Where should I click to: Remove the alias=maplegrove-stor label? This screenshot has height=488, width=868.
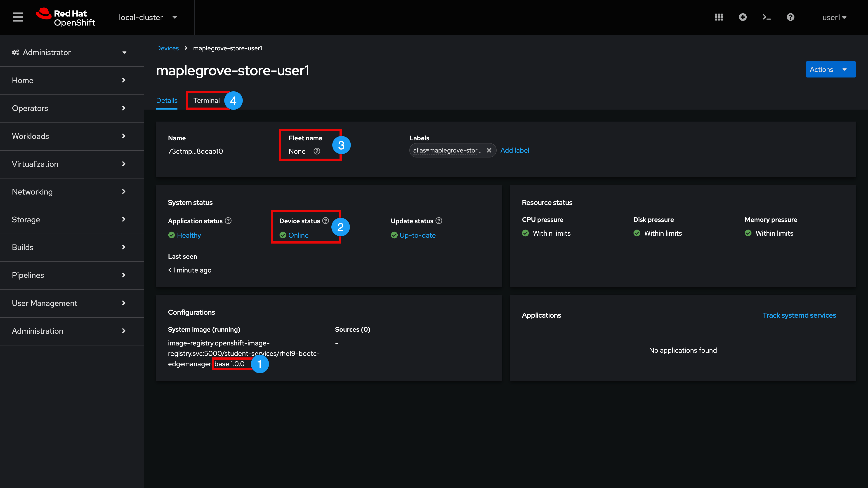click(489, 150)
